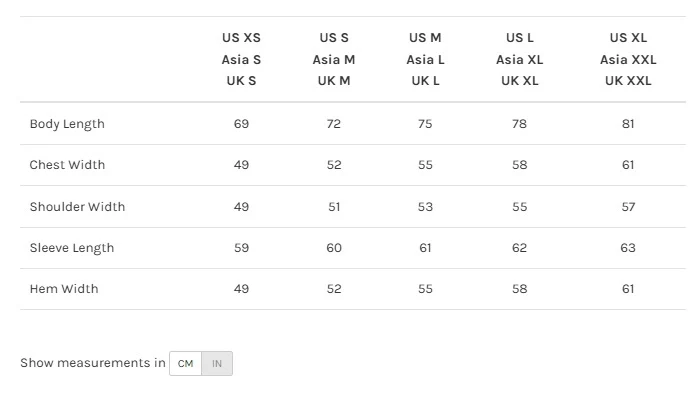The width and height of the screenshot is (699, 397).
Task: Click Body Length value 81
Action: (x=628, y=124)
